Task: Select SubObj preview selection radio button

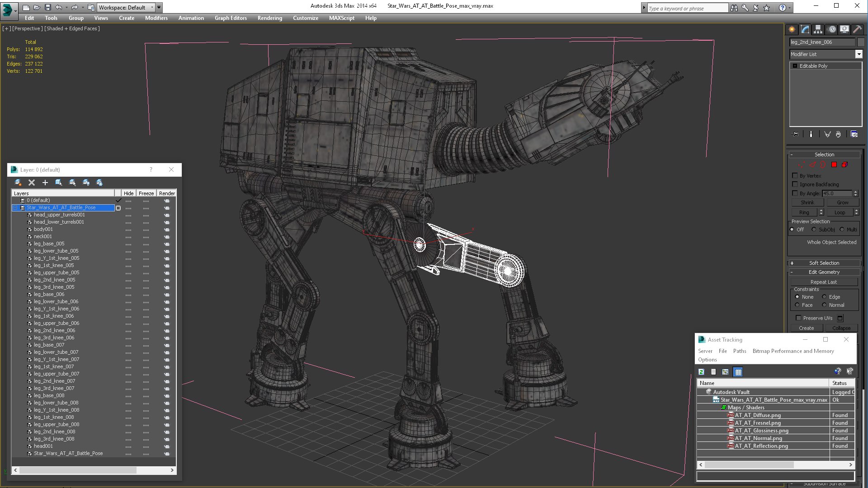Action: pos(814,230)
